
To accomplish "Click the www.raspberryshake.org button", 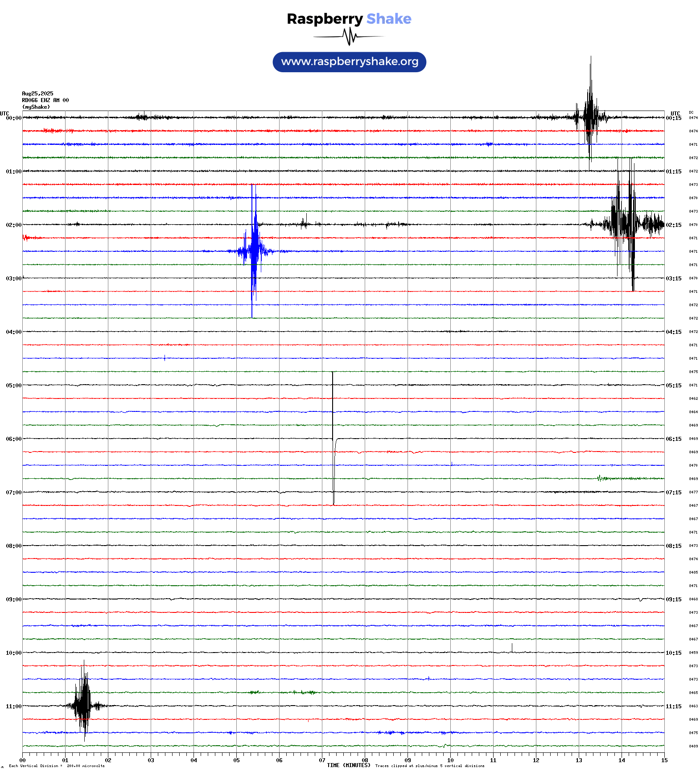I will (349, 62).
